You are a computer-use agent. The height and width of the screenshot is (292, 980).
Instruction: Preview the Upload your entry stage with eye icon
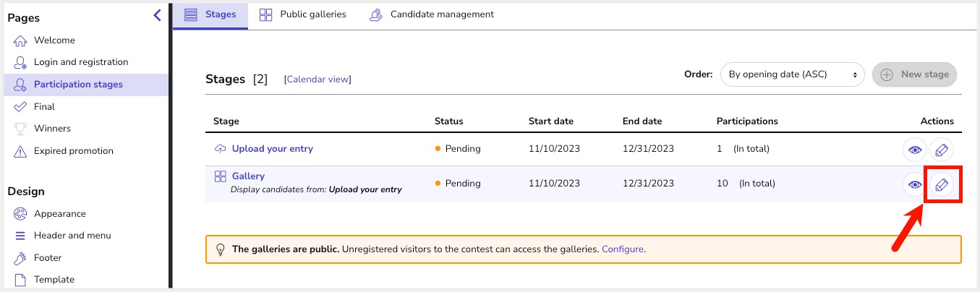(x=915, y=150)
